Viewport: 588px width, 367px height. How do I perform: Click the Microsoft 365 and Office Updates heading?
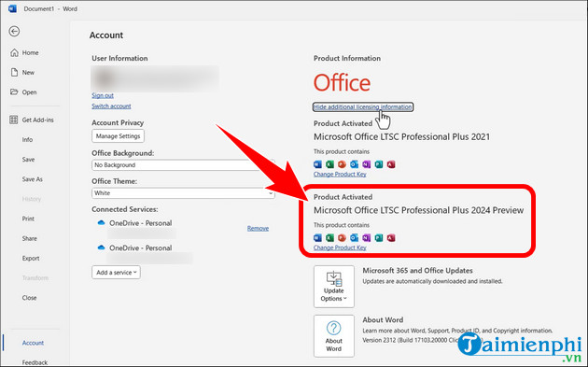[417, 271]
